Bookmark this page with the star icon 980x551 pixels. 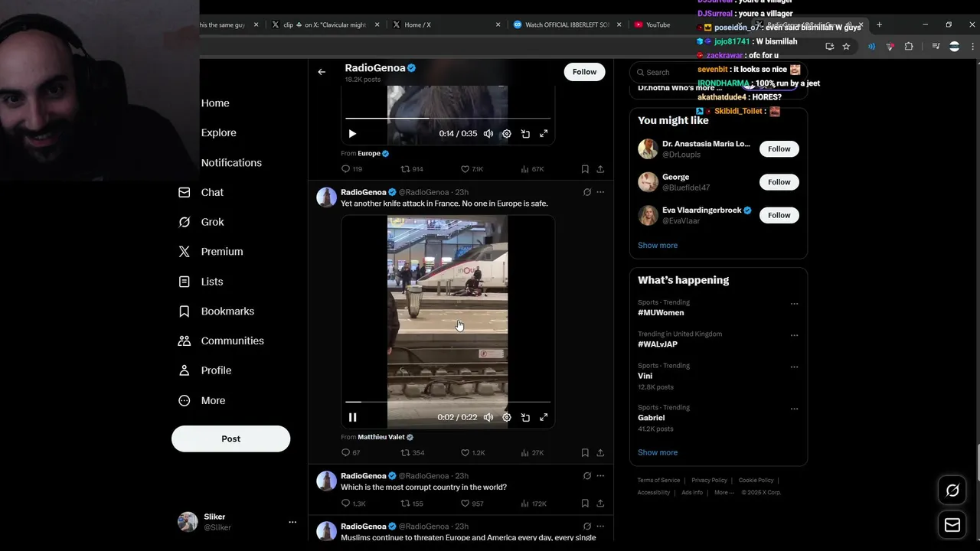(846, 47)
